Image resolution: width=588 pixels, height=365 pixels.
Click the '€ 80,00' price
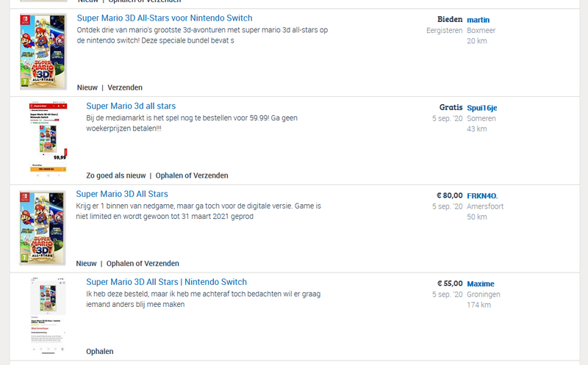(x=449, y=196)
